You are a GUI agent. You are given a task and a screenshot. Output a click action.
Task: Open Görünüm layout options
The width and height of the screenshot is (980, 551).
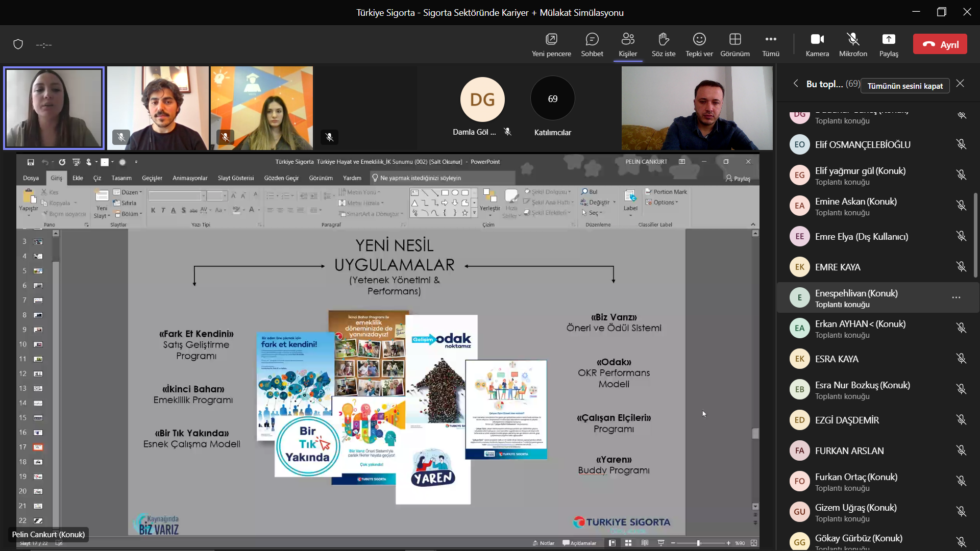tap(735, 45)
